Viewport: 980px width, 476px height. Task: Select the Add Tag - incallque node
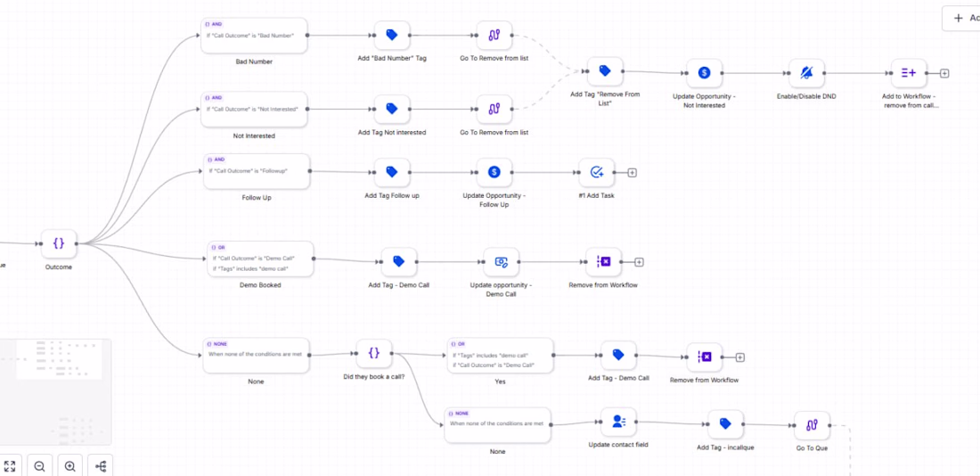[725, 424]
